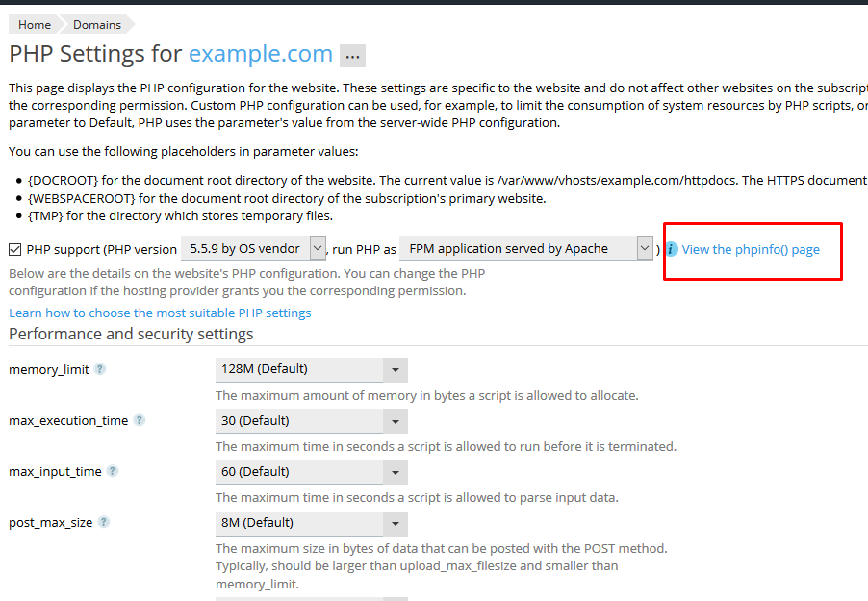Open the memory_limit value dropdown
868x601 pixels.
[395, 369]
